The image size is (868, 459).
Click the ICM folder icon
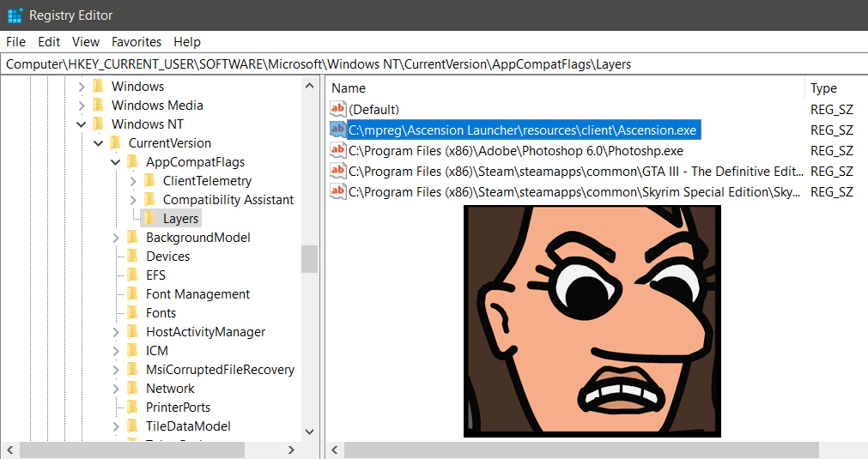[132, 350]
